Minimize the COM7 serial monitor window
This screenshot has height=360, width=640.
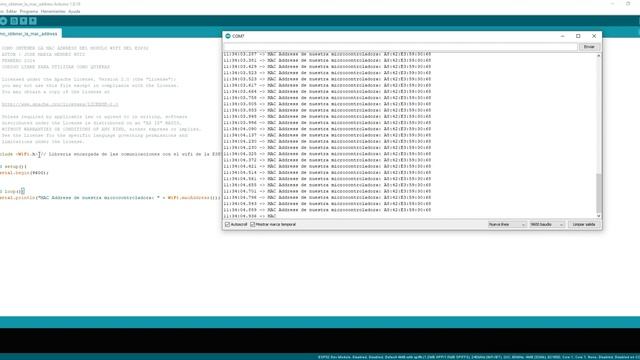pyautogui.click(x=562, y=36)
